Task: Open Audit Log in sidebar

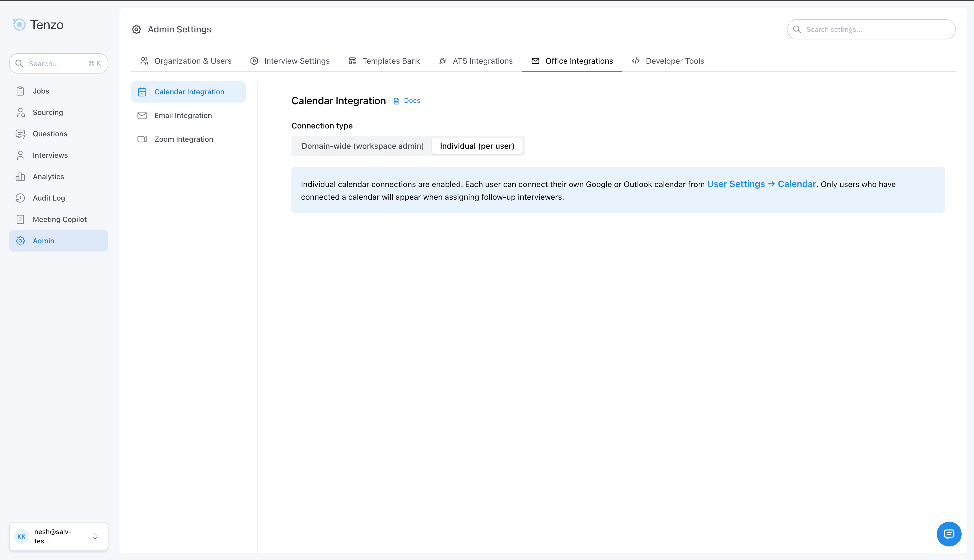Action: [58, 198]
